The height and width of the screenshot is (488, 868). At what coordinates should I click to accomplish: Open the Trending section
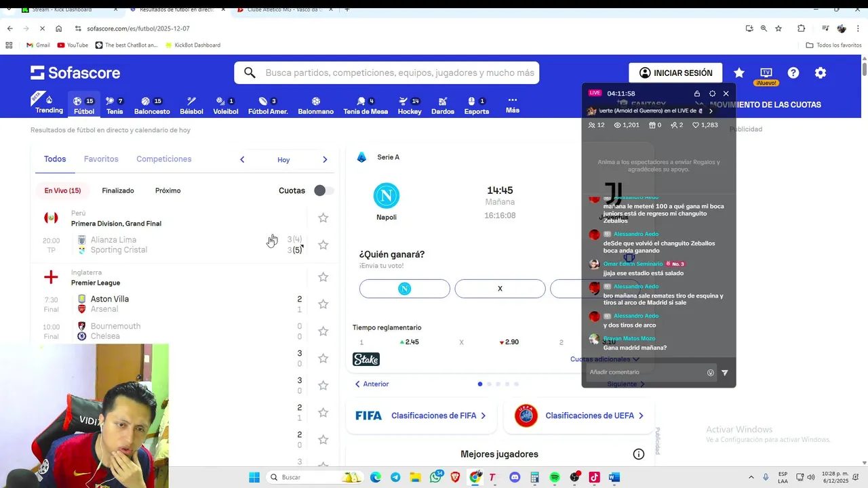[49, 104]
